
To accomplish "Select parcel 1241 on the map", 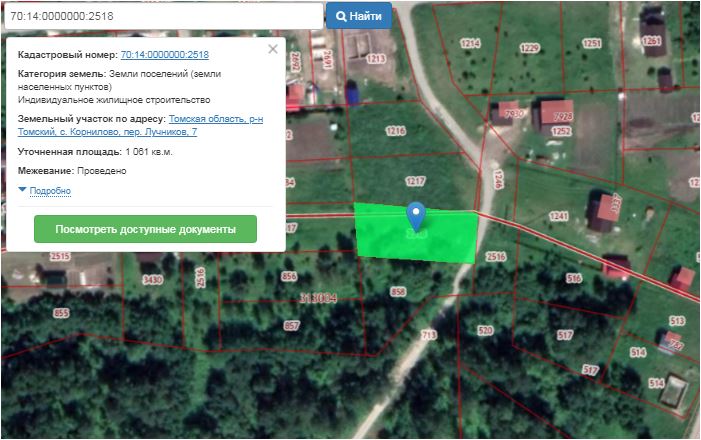I will coord(558,216).
